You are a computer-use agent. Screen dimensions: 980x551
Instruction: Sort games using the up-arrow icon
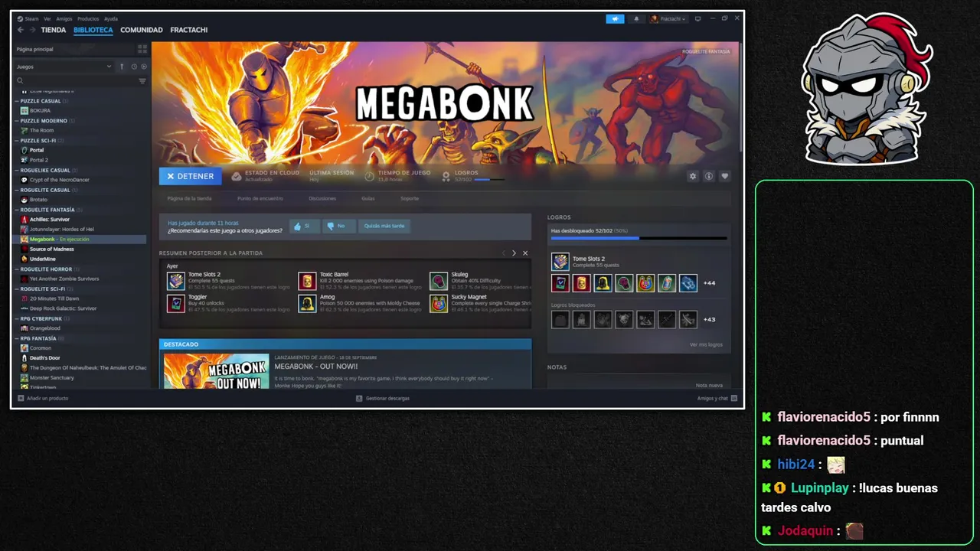[121, 67]
